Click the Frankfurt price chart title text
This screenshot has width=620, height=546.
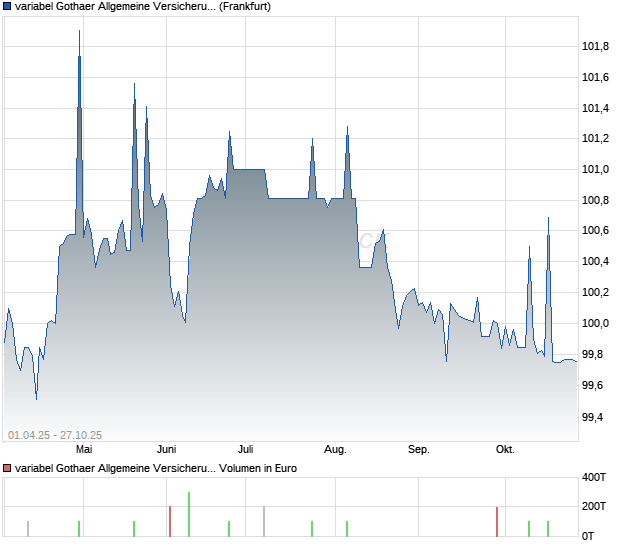[x=143, y=7]
